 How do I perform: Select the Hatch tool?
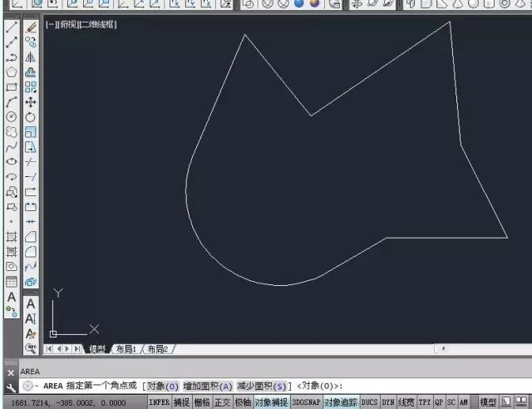(x=12, y=237)
